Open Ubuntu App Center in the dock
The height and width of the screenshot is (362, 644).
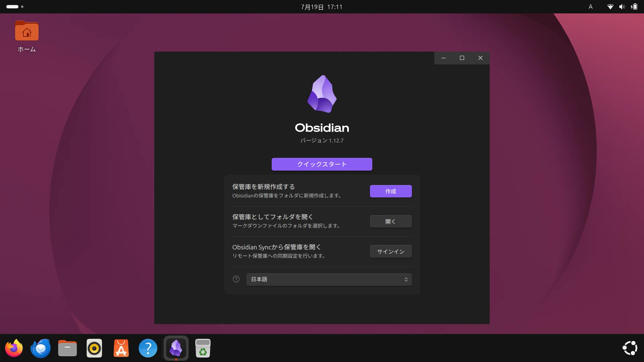tap(121, 348)
